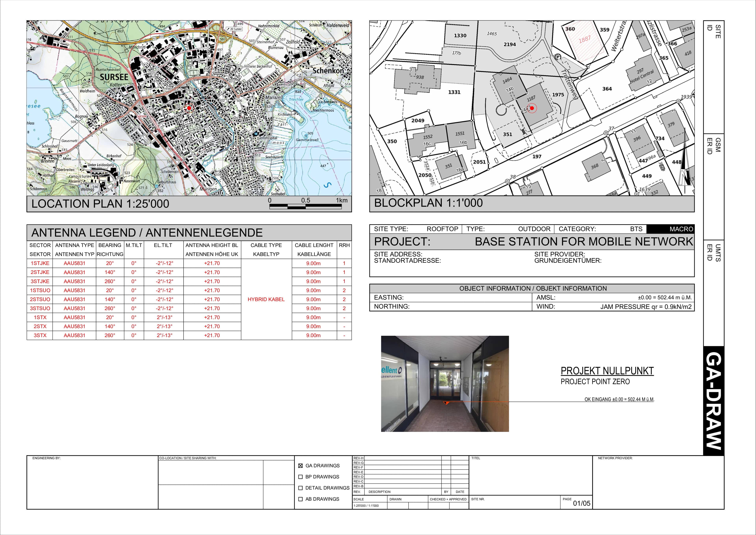Image resolution: width=756 pixels, height=535 pixels.
Task: Click the scale value 1:25'000 / 1:1'000
Action: tap(366, 506)
